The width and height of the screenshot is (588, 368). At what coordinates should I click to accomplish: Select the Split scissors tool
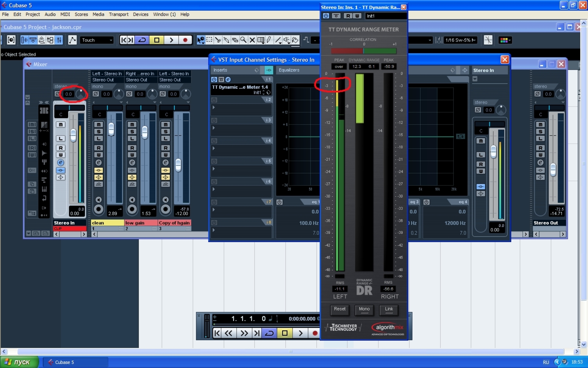(218, 40)
